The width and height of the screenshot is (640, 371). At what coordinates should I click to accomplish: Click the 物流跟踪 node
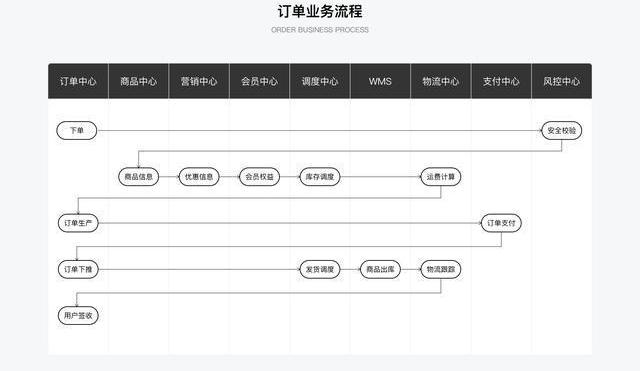(441, 269)
